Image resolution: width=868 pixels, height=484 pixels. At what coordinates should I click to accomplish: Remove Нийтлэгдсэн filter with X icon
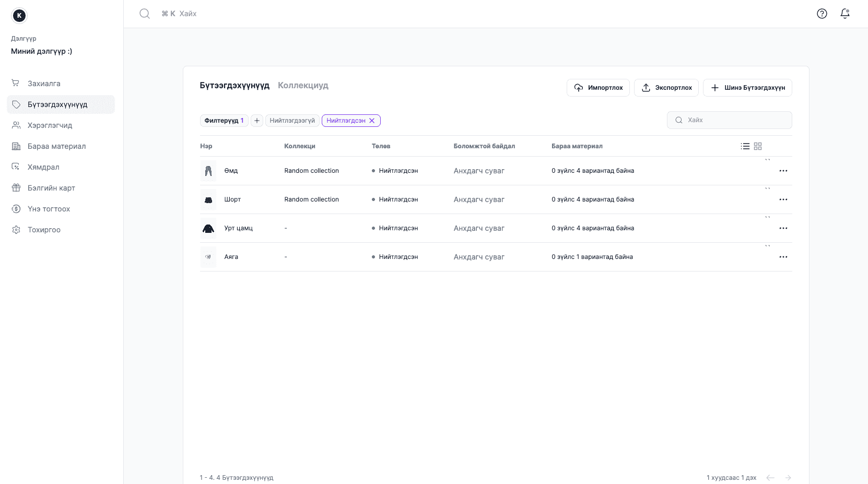[x=372, y=121]
